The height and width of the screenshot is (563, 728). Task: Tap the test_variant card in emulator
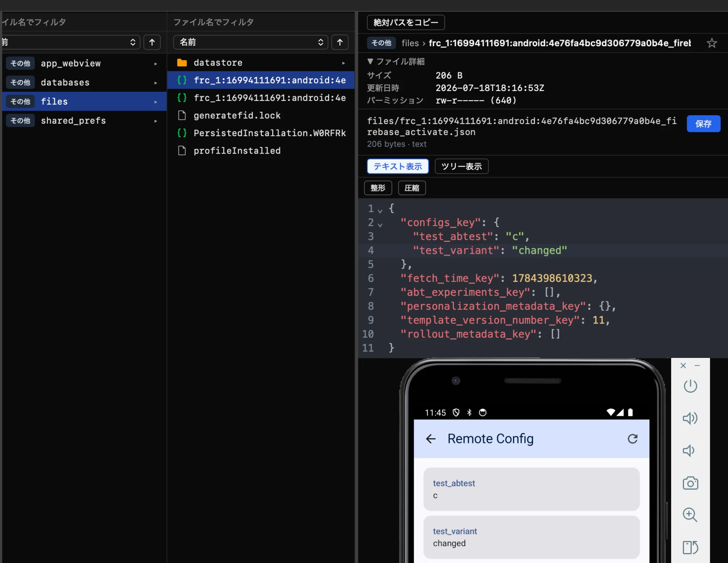pyautogui.click(x=531, y=537)
